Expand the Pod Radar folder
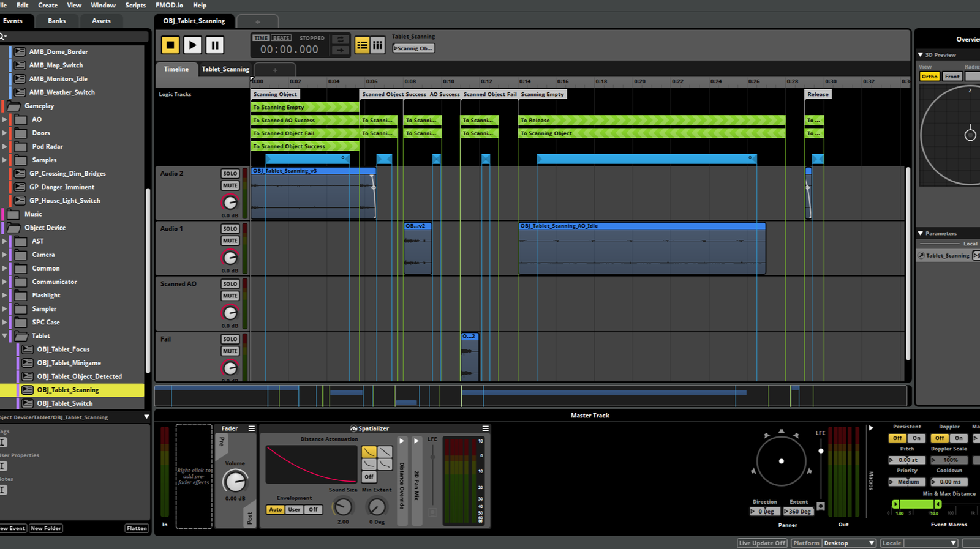 point(4,147)
